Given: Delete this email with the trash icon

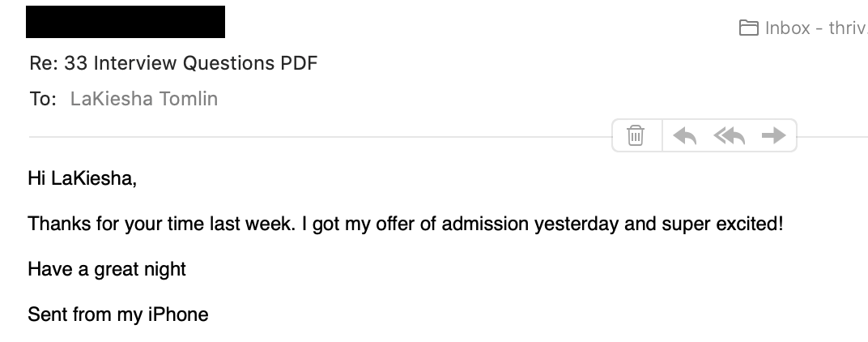Looking at the screenshot, I should [x=636, y=135].
